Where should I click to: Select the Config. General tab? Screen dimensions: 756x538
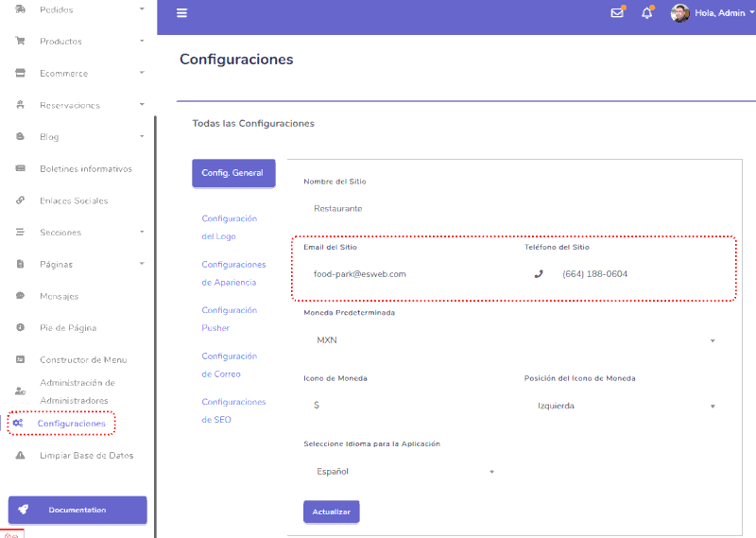click(233, 173)
